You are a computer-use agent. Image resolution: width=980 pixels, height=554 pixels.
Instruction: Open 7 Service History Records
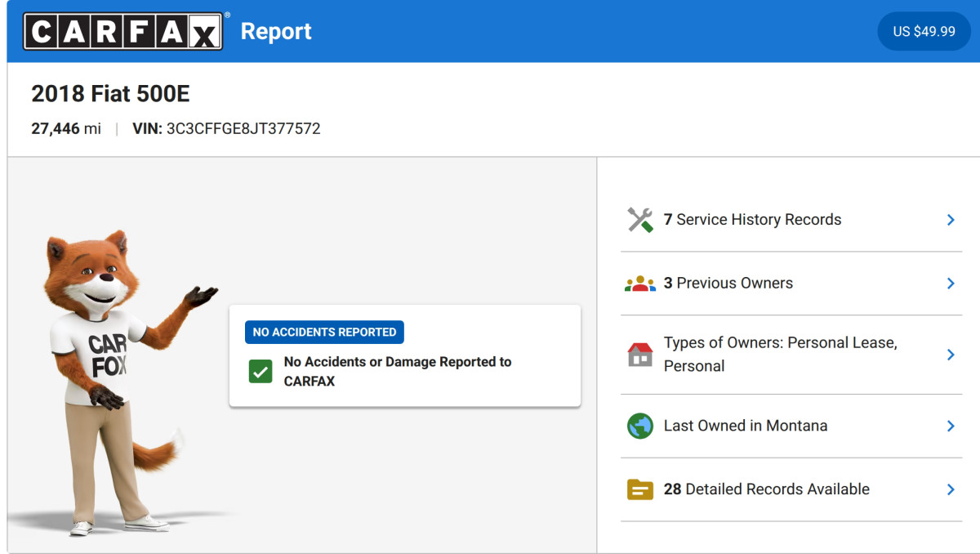[x=791, y=220]
